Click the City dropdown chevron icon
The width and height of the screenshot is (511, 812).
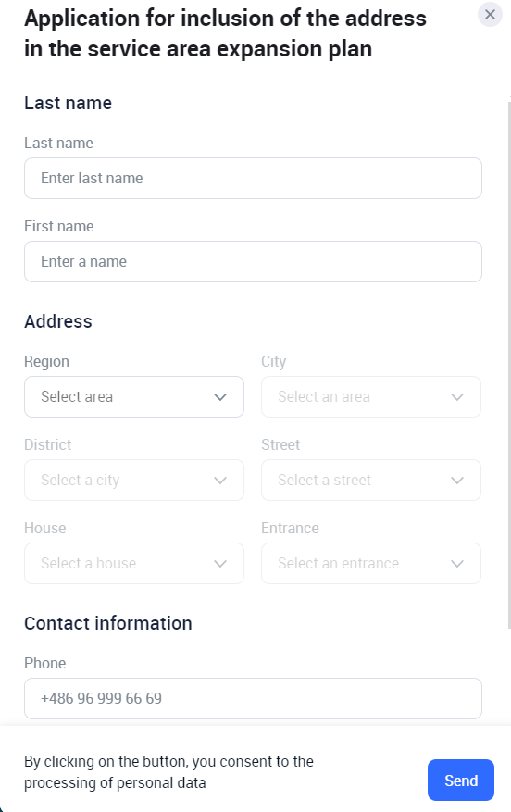457,397
